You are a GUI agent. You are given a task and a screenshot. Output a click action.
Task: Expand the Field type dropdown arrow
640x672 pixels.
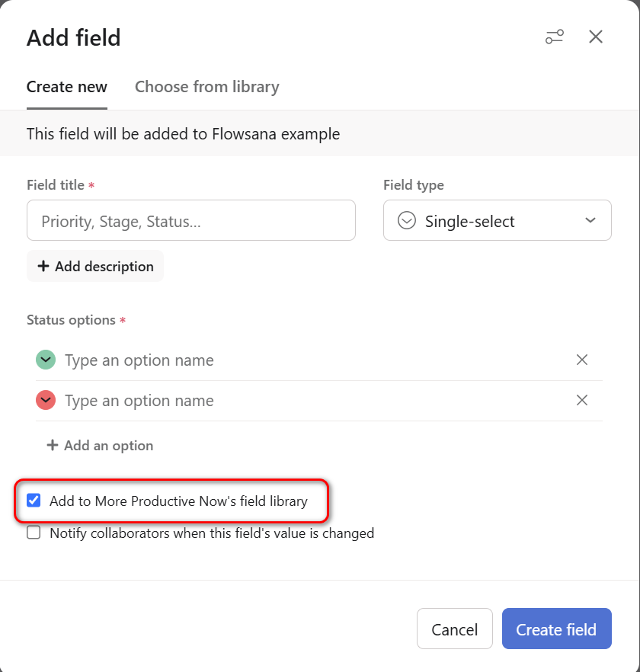pyautogui.click(x=590, y=221)
